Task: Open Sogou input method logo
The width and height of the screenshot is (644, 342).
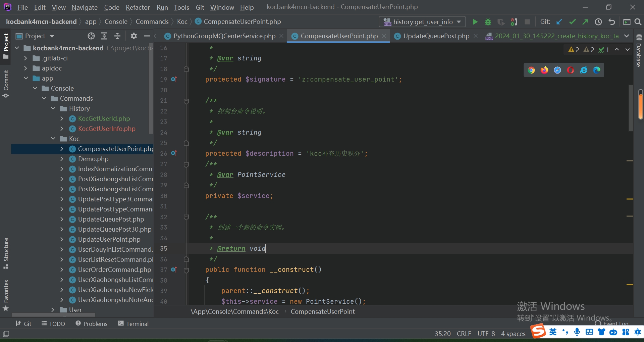Action: coord(538,331)
